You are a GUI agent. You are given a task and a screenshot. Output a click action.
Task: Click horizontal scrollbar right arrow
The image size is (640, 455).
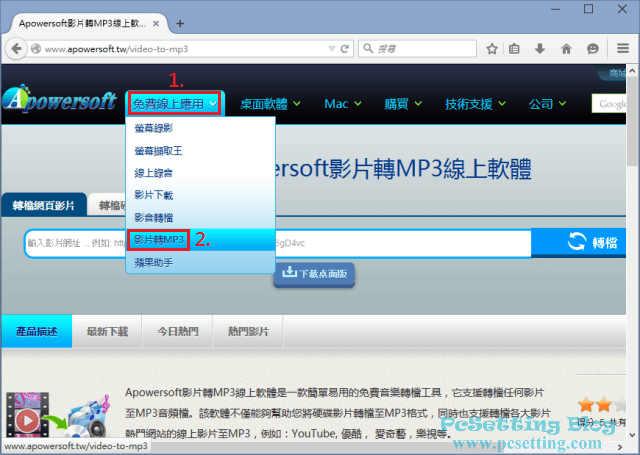(x=620, y=447)
